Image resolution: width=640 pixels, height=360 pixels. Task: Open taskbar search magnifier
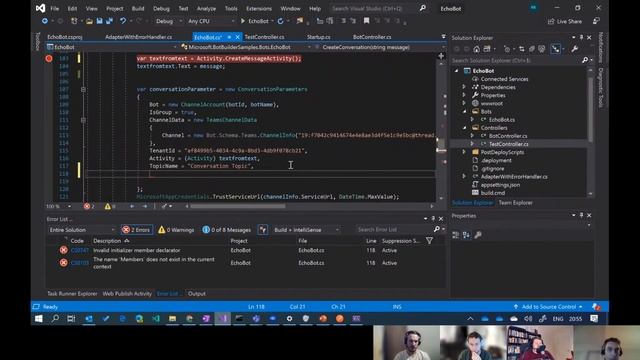click(55, 319)
